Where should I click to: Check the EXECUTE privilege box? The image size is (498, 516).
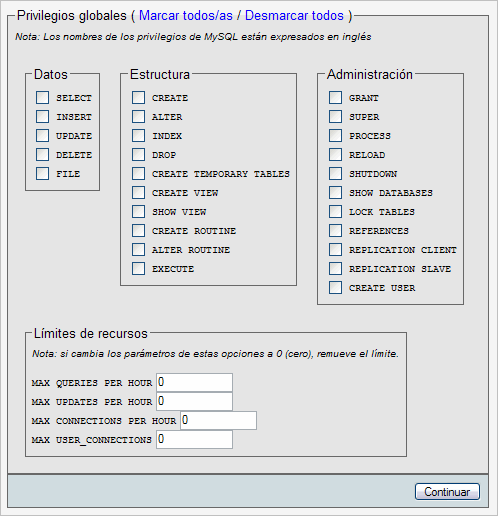(x=138, y=269)
